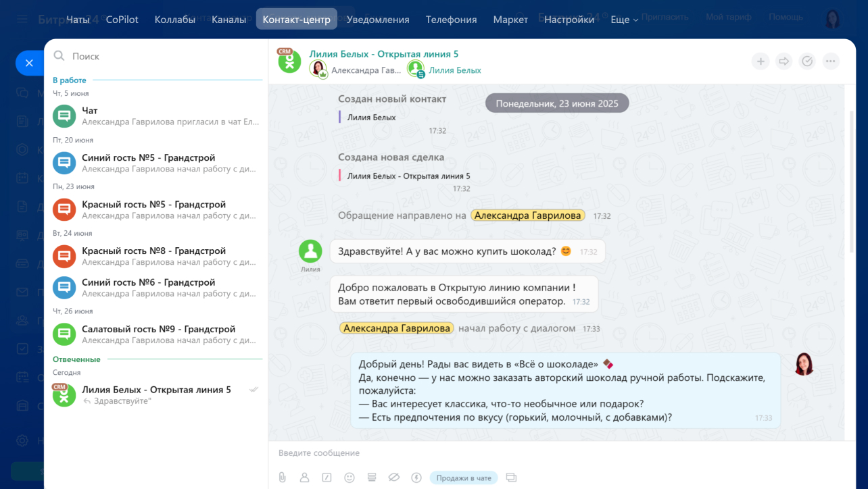
Task: Select the Контакт-центр tab
Action: tap(297, 20)
